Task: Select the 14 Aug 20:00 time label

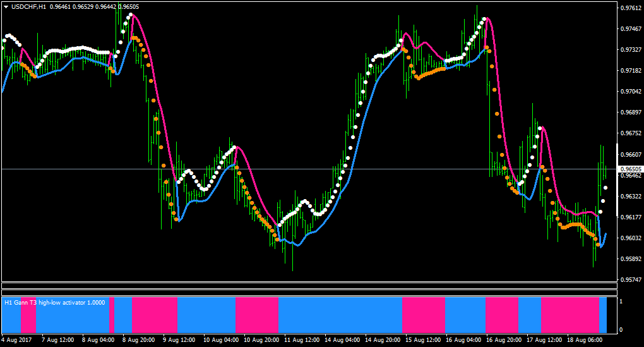Action: pos(383,340)
